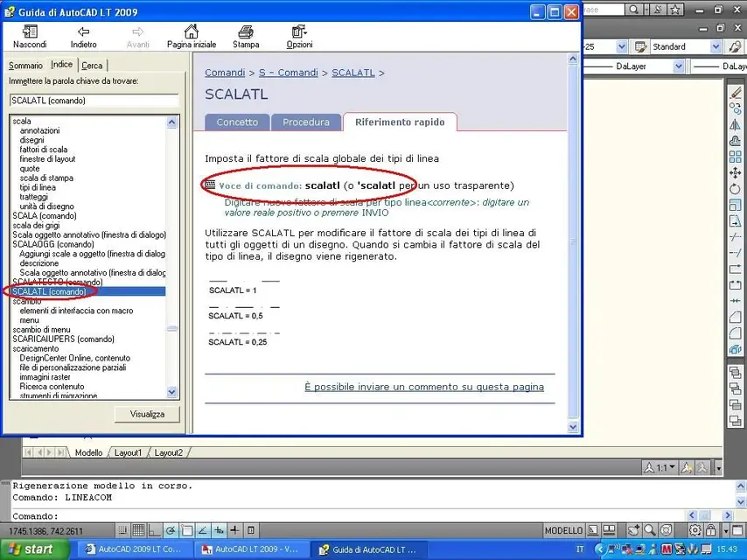Switch to the Layout1 tab
This screenshot has width=747, height=560.
pyautogui.click(x=129, y=452)
